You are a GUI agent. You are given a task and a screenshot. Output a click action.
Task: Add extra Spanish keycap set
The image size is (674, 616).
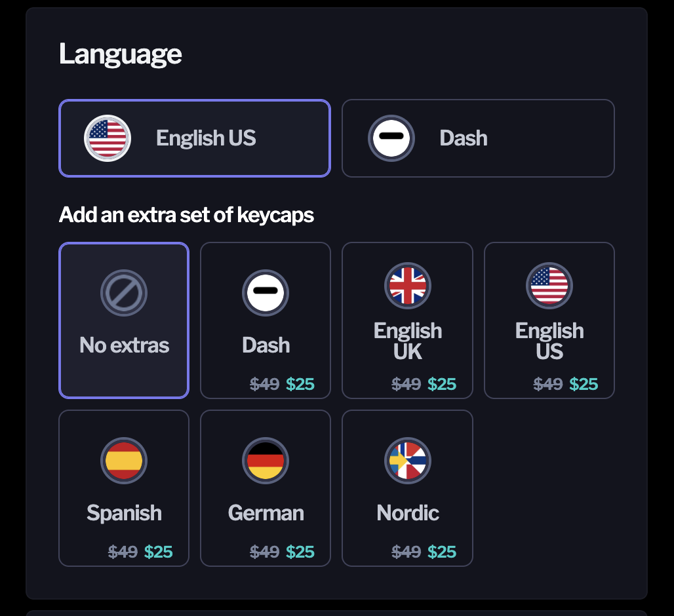click(124, 488)
